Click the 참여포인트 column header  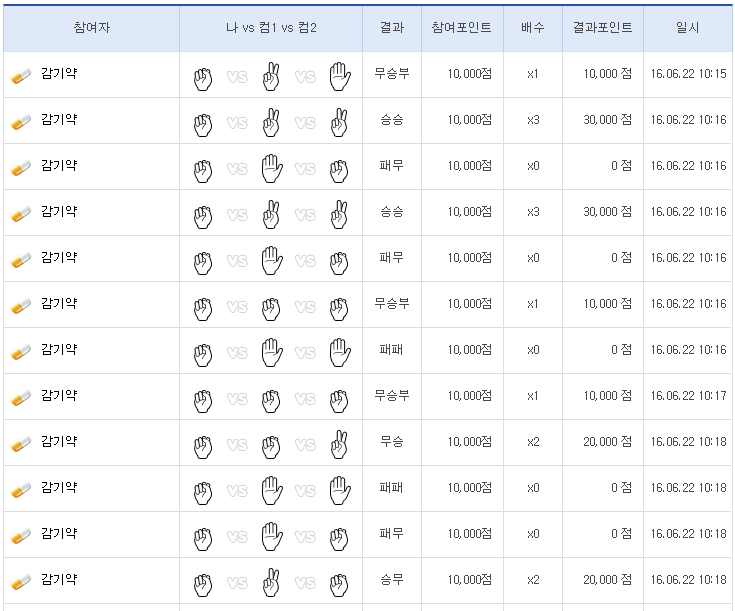[462, 28]
